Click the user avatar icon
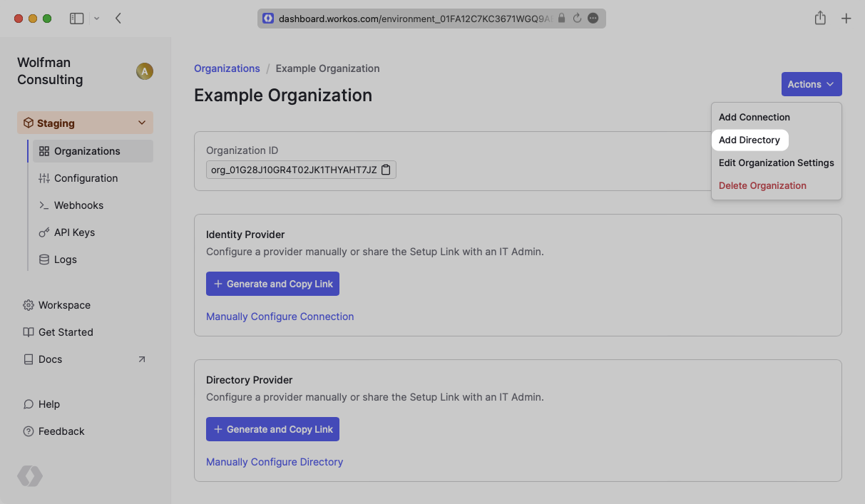Image resolution: width=865 pixels, height=504 pixels. (145, 71)
